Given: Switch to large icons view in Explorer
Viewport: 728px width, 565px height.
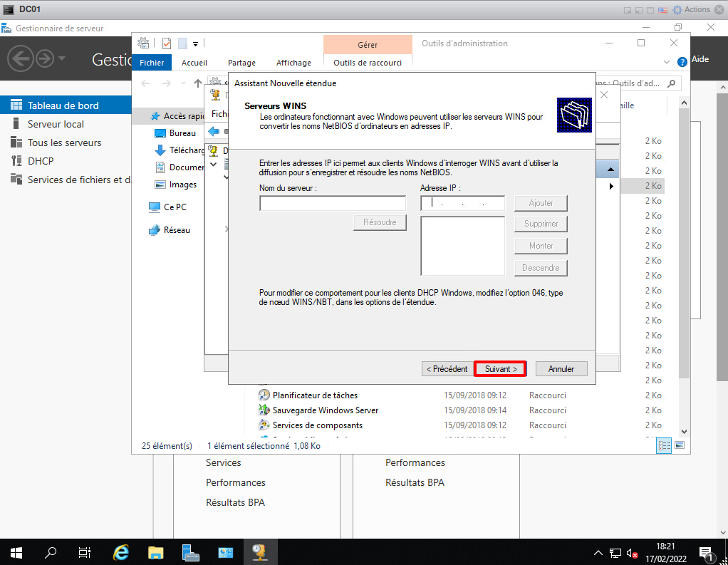Looking at the screenshot, I should [679, 445].
